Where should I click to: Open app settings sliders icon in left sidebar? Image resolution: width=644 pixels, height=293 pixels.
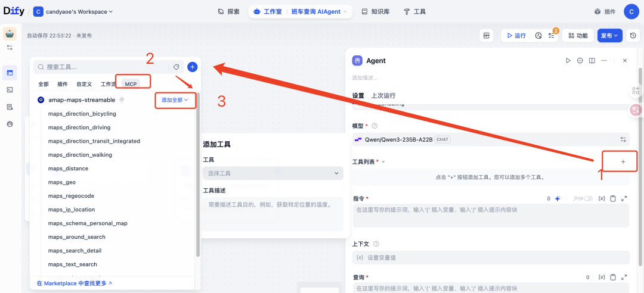10,48
